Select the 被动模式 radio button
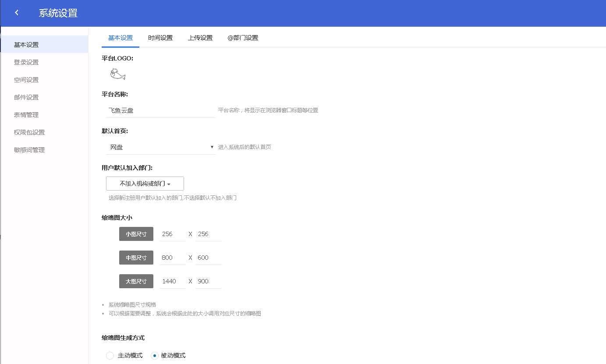 (x=154, y=355)
